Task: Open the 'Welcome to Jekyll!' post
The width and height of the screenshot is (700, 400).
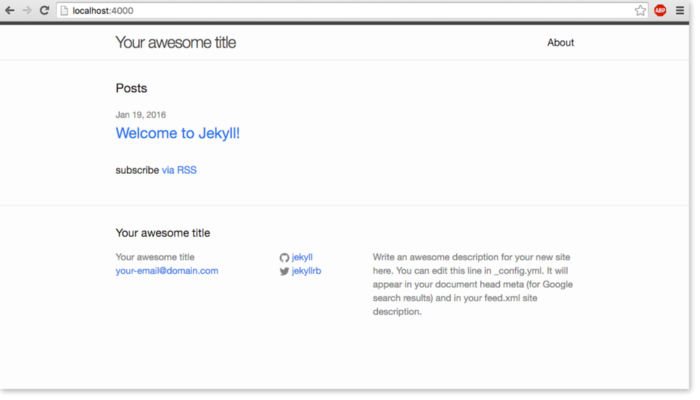Action: (x=178, y=133)
